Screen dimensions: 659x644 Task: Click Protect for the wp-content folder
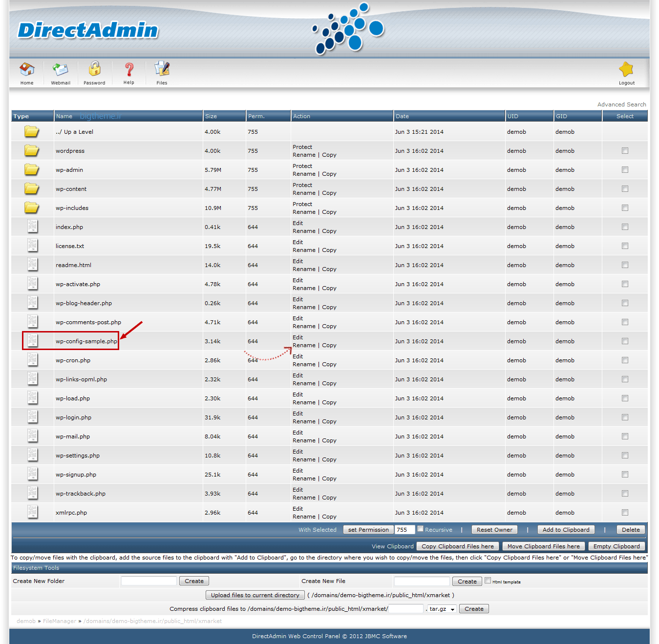(302, 185)
